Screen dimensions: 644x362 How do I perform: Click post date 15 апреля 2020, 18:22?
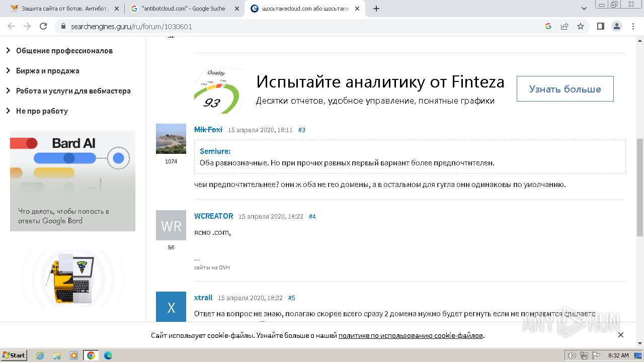(271, 216)
